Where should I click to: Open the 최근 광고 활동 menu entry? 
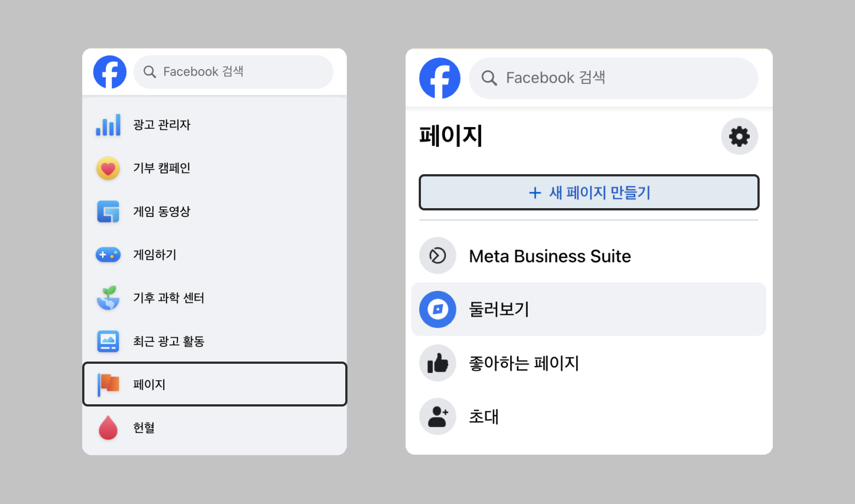point(214,341)
